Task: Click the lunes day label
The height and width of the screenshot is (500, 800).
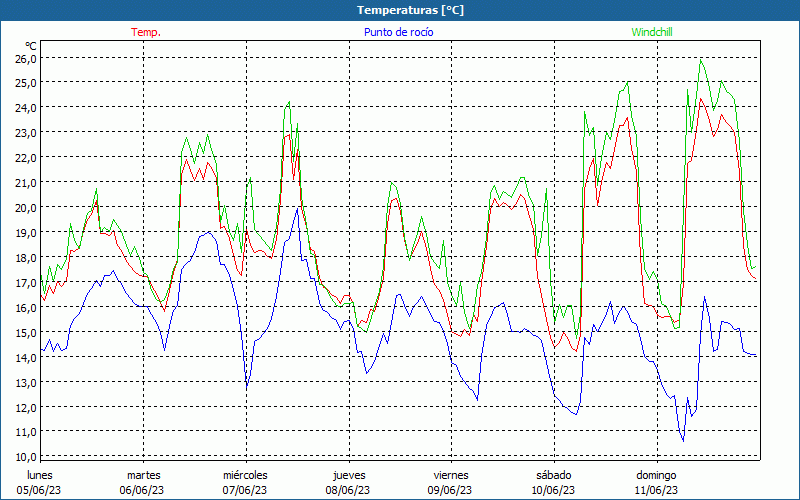Action: tap(39, 475)
